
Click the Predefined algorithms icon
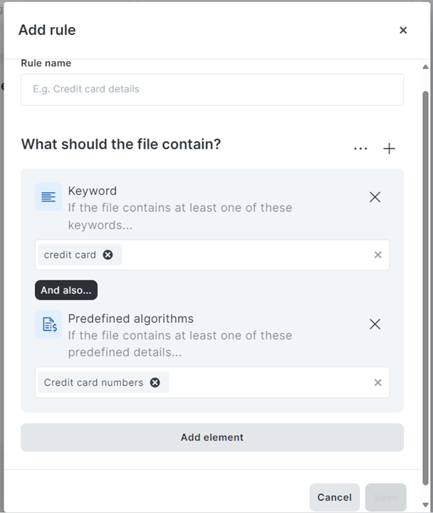click(49, 324)
